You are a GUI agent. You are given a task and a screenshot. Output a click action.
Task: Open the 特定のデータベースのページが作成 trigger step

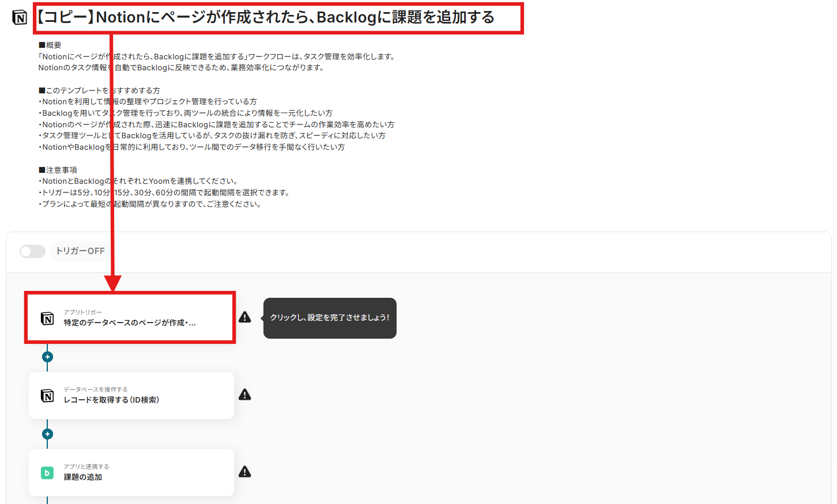pos(130,318)
